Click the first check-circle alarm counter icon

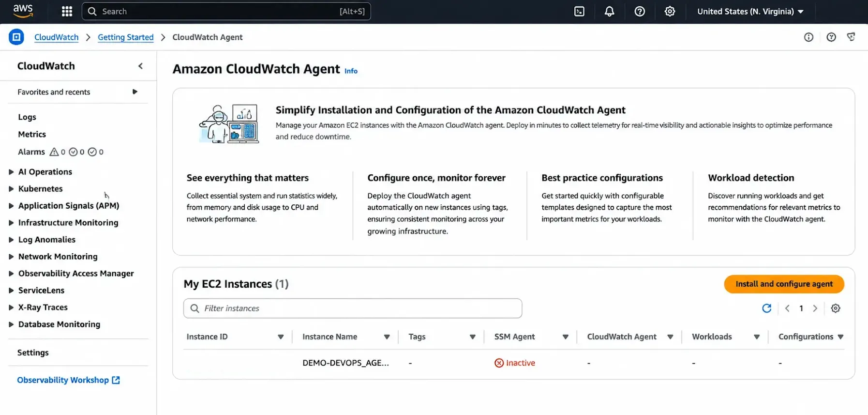pos(73,152)
